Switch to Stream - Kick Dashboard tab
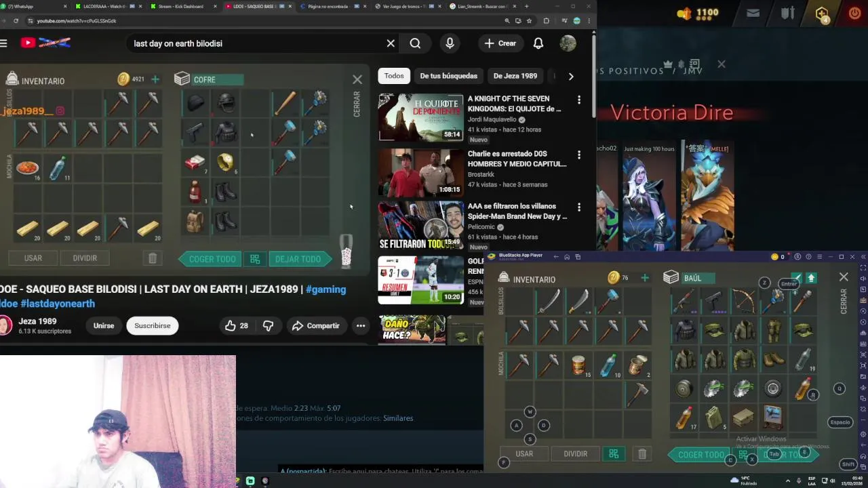The height and width of the screenshot is (488, 868). (x=182, y=6)
